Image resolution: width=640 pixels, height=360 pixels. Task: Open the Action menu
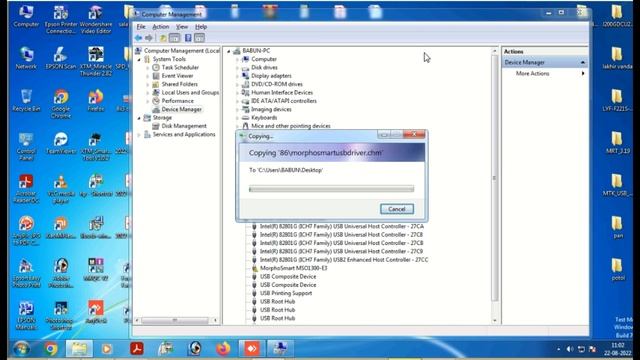[x=160, y=27]
